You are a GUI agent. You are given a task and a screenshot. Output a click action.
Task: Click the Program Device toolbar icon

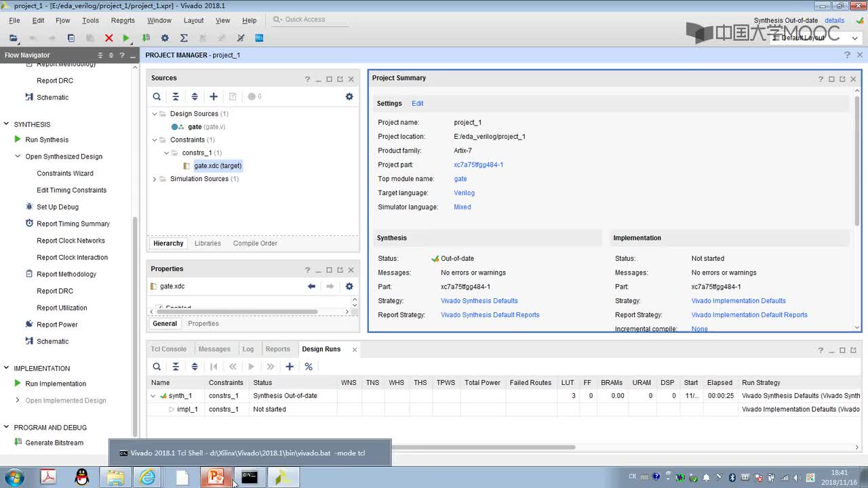coord(146,38)
